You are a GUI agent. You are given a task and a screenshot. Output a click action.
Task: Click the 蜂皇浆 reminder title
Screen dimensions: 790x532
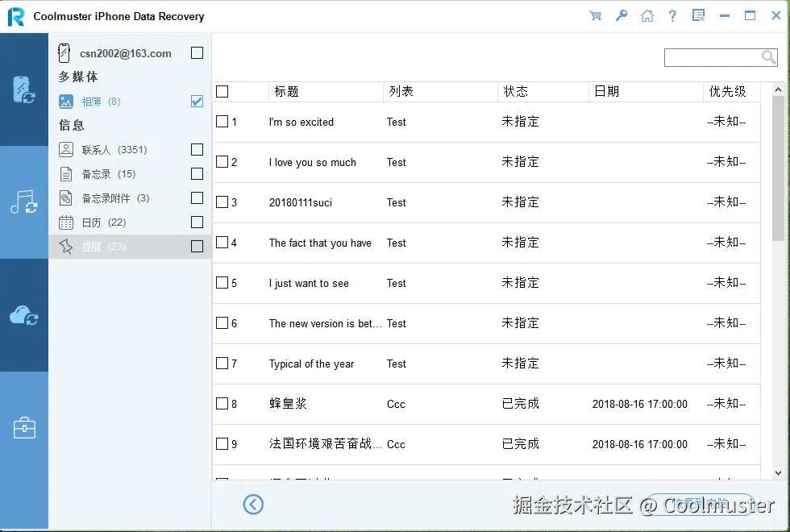(x=288, y=404)
